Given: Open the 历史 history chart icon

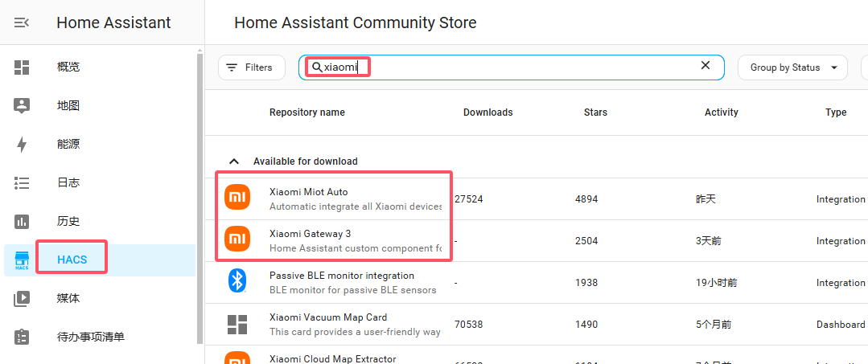Looking at the screenshot, I should click(22, 221).
